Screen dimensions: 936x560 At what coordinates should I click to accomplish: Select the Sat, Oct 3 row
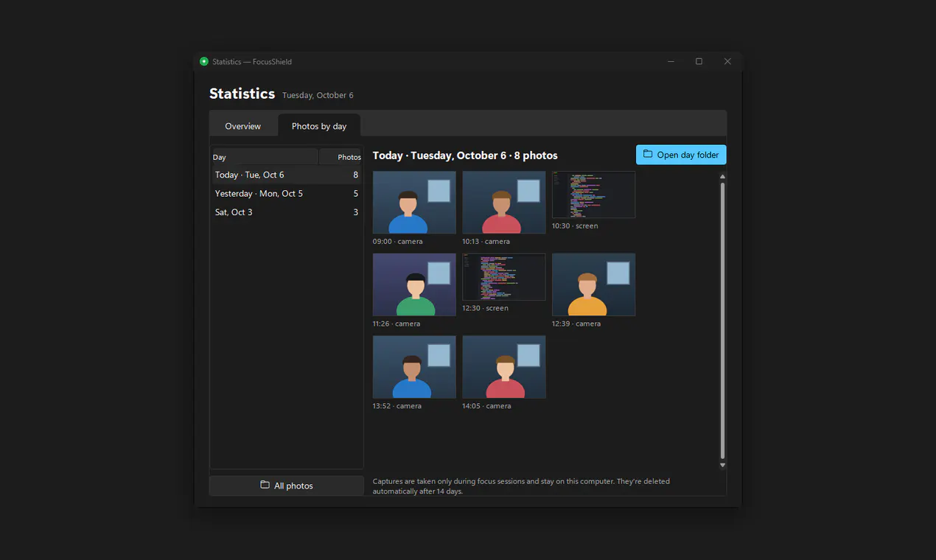[287, 212]
